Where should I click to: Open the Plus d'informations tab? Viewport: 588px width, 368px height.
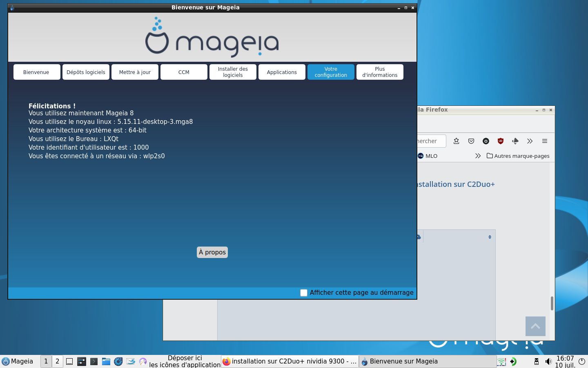point(380,72)
